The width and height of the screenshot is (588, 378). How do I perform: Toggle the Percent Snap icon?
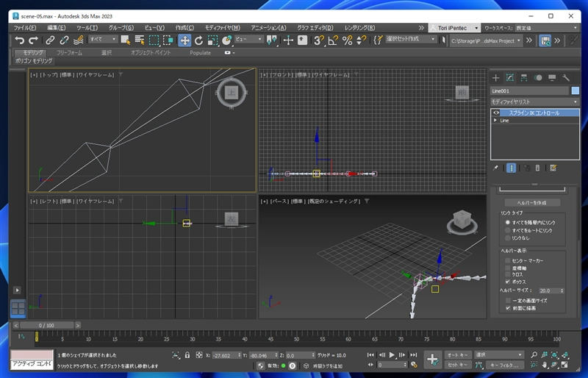(347, 40)
